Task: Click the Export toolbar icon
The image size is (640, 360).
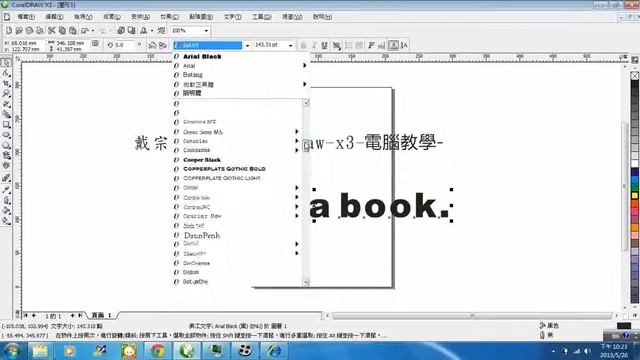Action: pyautogui.click(x=131, y=31)
